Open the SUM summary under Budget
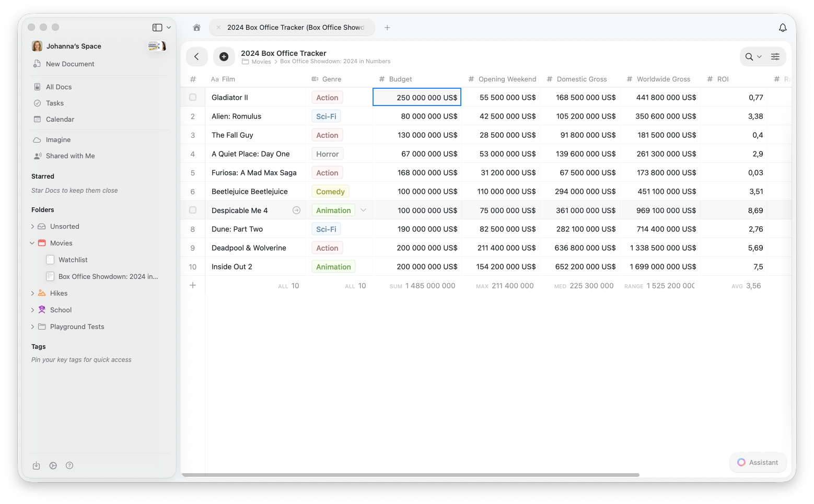This screenshot has width=814, height=504. 422,286
